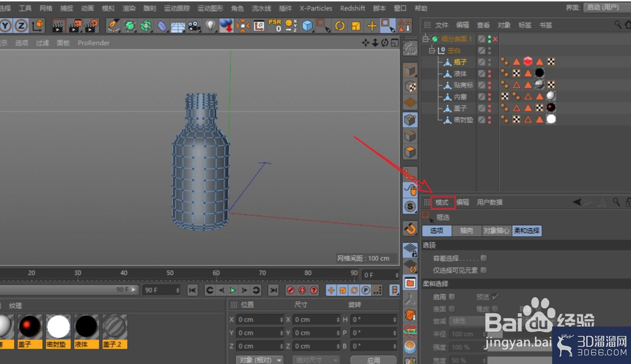This screenshot has width=631, height=364.
Task: Toggle the position key P button
Action: [366, 290]
